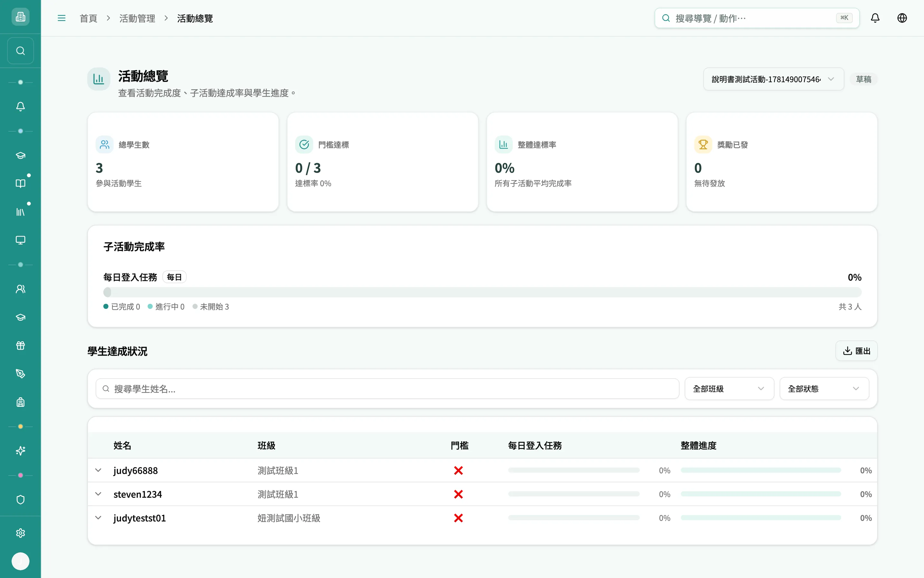Select the pen nib sidebar icon
This screenshot has width=924, height=578.
20,374
